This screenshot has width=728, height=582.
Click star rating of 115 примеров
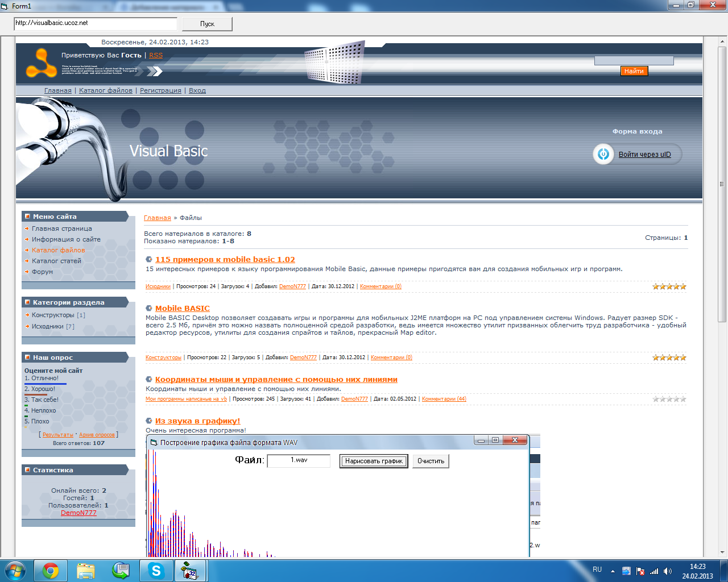click(669, 286)
